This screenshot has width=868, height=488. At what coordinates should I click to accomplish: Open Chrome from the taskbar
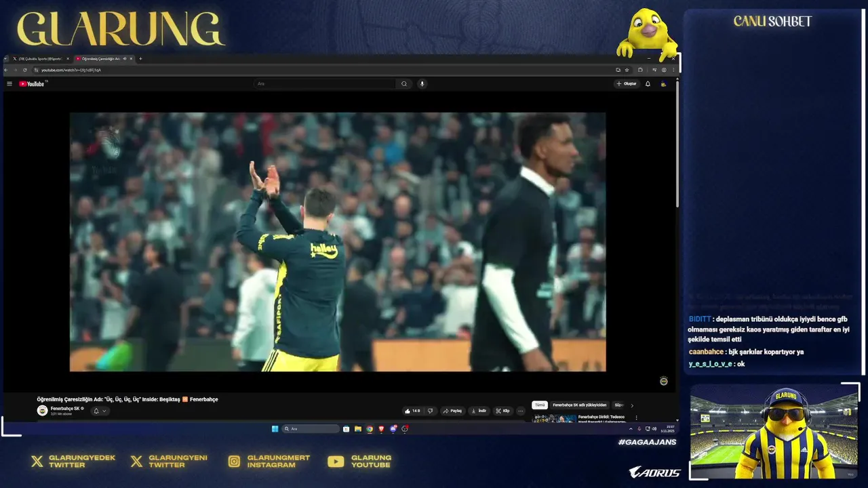370,429
